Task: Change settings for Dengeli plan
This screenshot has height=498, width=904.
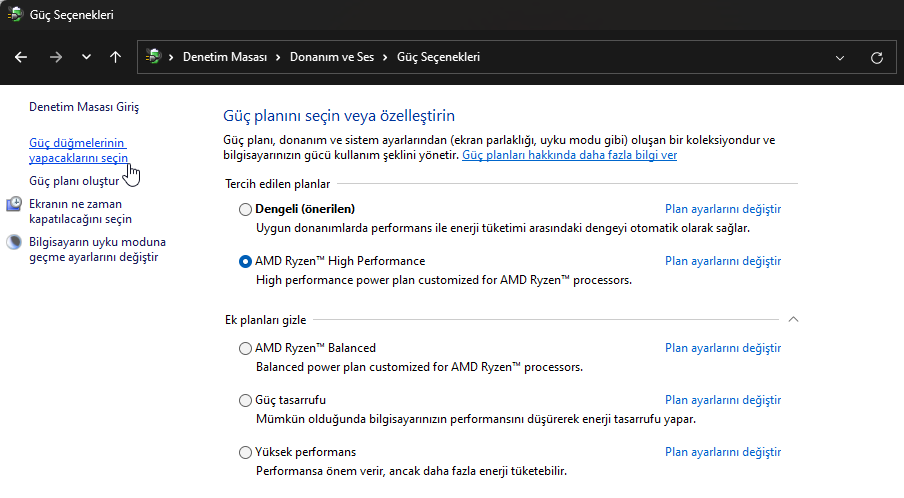Action: point(723,209)
